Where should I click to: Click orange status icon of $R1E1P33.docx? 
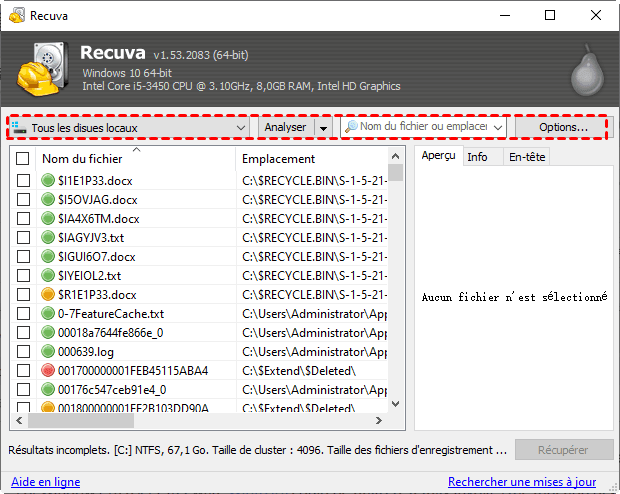48,294
